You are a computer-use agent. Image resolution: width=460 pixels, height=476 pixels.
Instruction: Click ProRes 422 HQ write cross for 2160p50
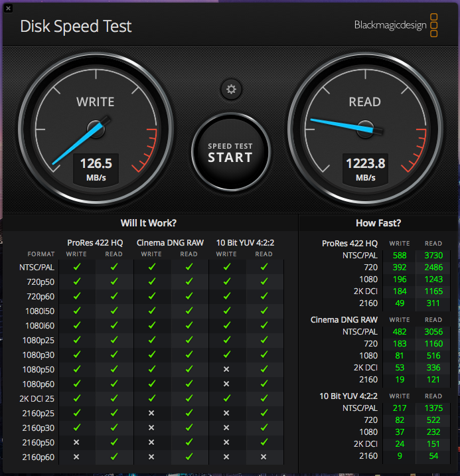pyautogui.click(x=76, y=442)
